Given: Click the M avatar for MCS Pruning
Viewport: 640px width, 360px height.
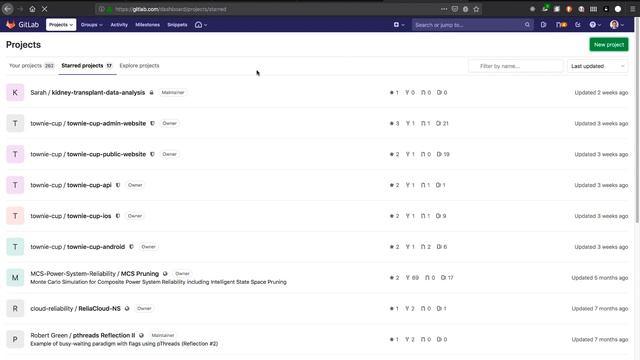Looking at the screenshot, I should (x=15, y=278).
